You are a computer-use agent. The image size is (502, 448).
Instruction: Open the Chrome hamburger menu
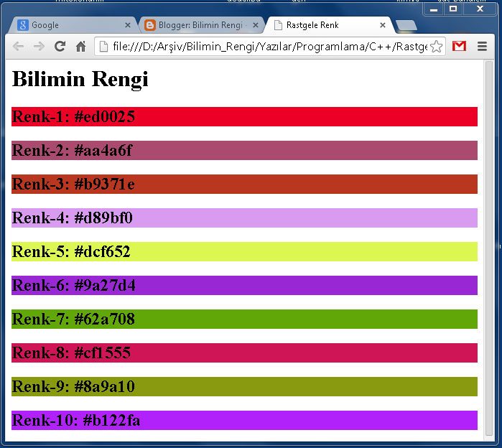pos(482,47)
